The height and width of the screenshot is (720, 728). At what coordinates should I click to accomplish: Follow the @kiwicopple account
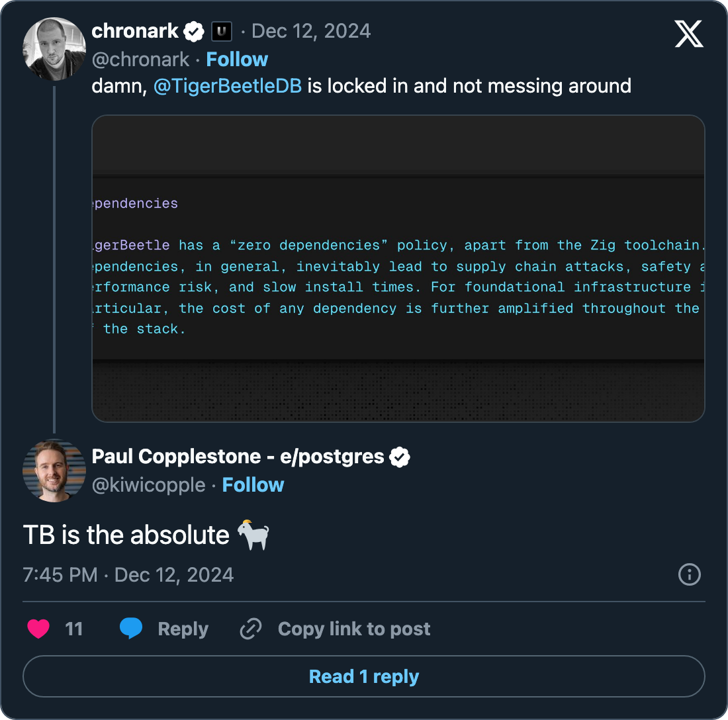[x=253, y=485]
